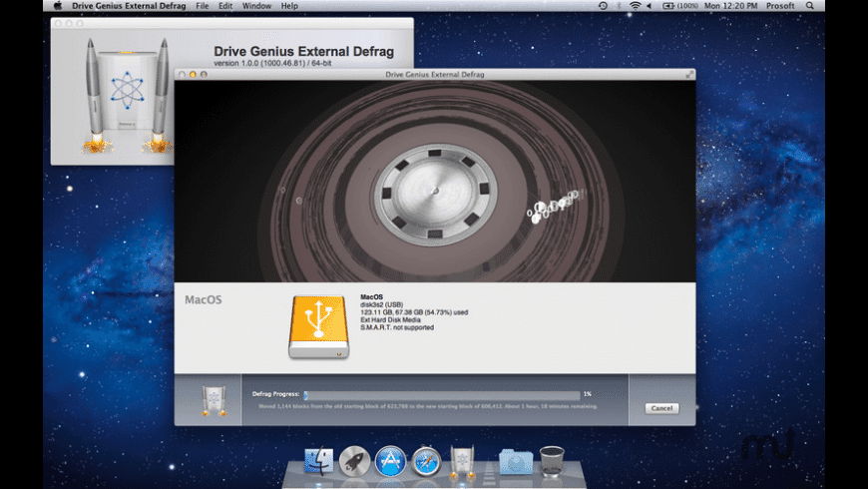This screenshot has height=489, width=868.
Task: Open the File menu
Action: [203, 6]
